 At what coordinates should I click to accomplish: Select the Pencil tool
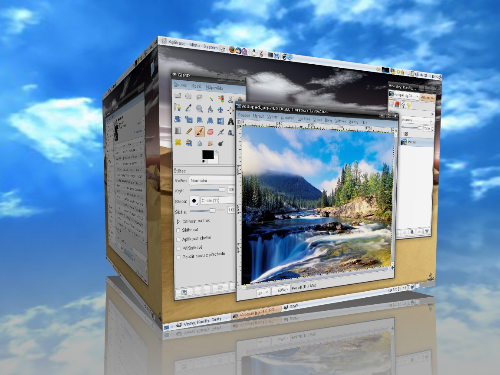pos(189,131)
